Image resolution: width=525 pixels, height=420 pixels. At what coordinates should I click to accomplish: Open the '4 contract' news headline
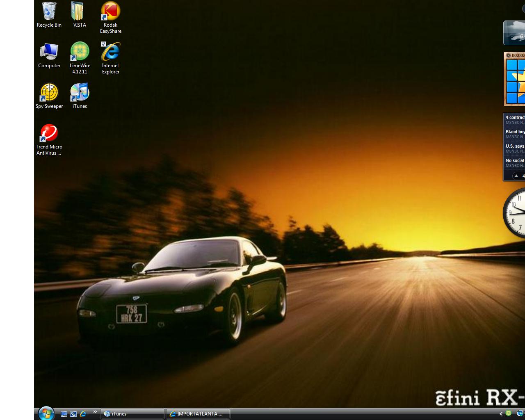coord(515,118)
